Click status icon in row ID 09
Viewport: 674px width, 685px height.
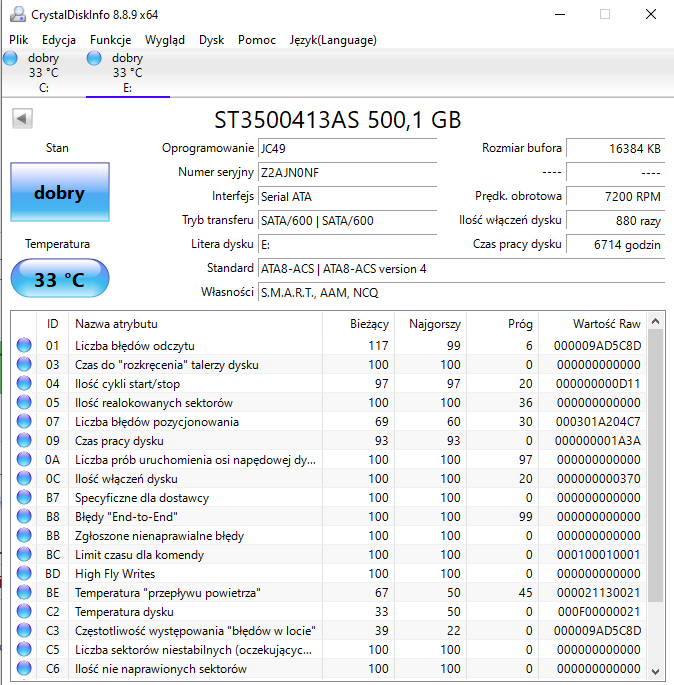pyautogui.click(x=24, y=440)
